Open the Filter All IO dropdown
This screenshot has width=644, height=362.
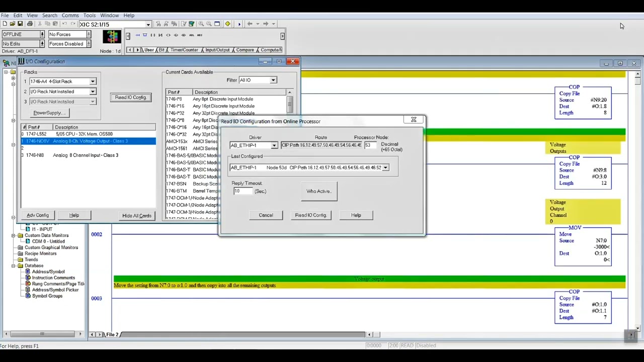tap(273, 80)
